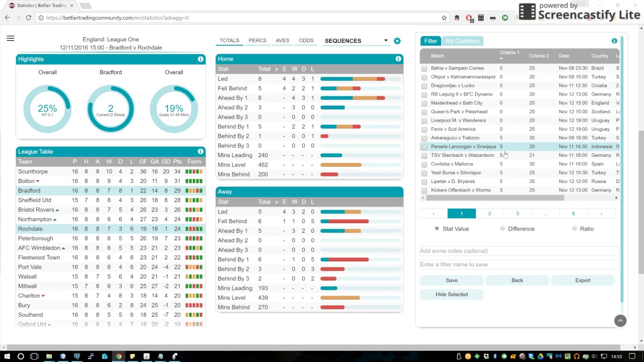Click the League Table info icon

[x=200, y=152]
